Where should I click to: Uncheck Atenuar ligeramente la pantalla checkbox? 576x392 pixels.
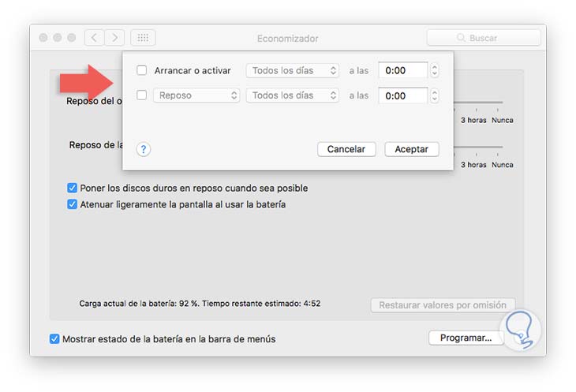click(x=72, y=204)
